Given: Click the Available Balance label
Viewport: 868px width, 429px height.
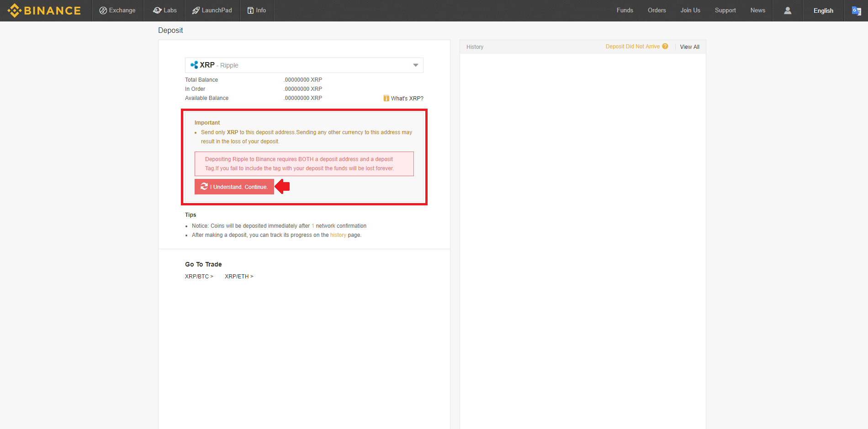Looking at the screenshot, I should (206, 98).
